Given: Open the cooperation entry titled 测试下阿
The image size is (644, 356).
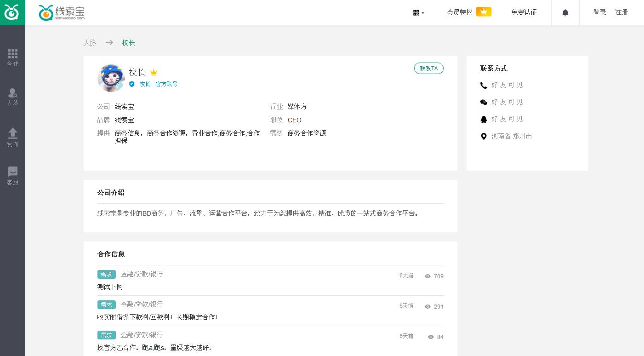Looking at the screenshot, I should click(x=110, y=287).
